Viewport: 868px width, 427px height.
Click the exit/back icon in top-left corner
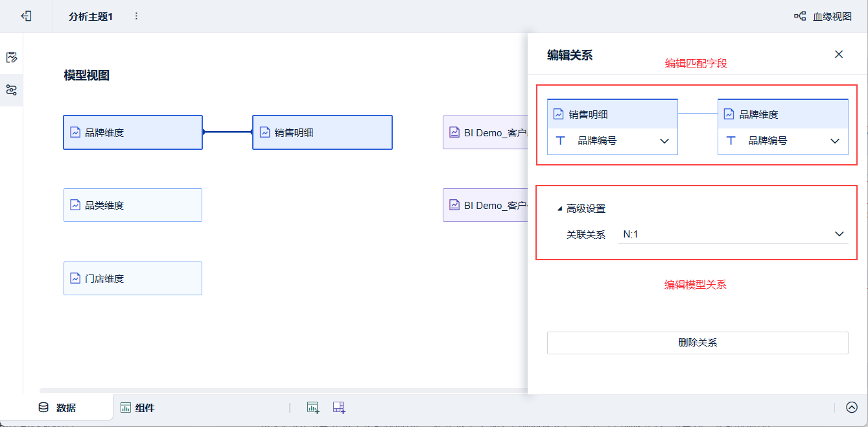pos(26,16)
